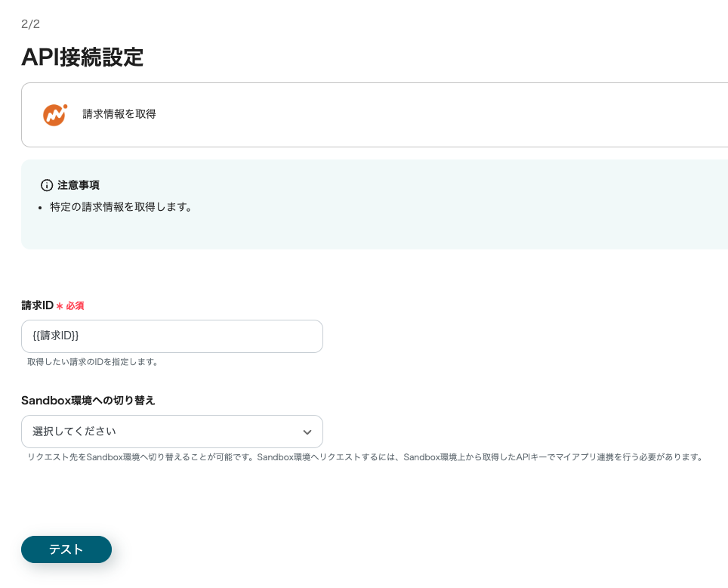728x588 pixels.
Task: Click the 請求ID input field
Action: pos(171,336)
